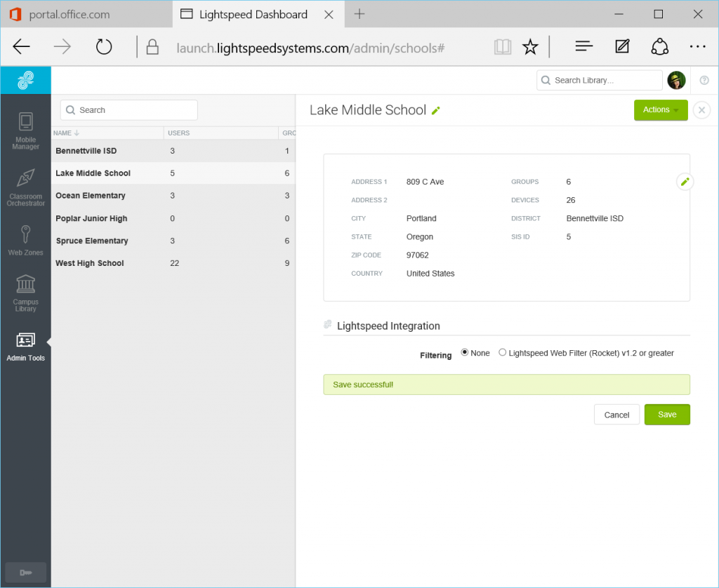719x588 pixels.
Task: Go forward in the browser
Action: pyautogui.click(x=62, y=47)
